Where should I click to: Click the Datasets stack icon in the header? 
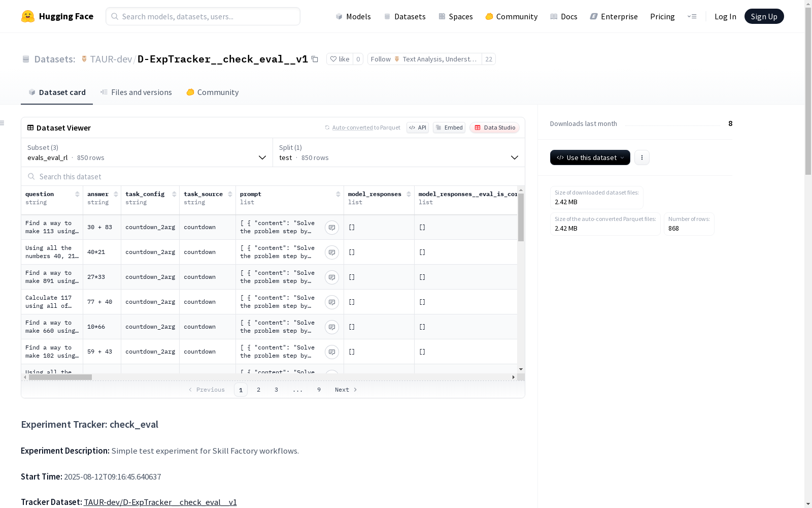pyautogui.click(x=26, y=59)
